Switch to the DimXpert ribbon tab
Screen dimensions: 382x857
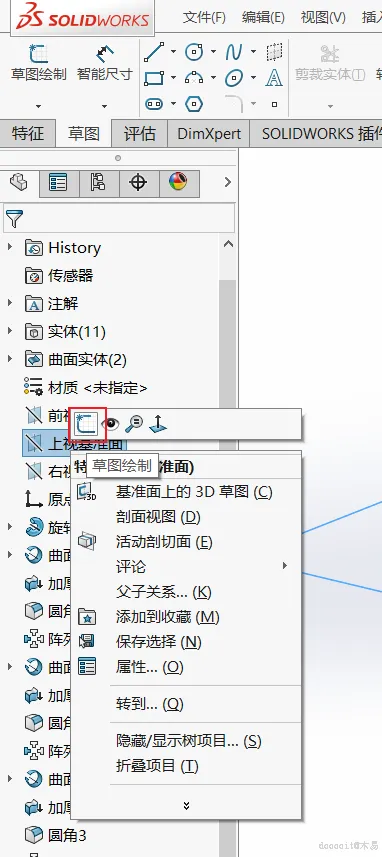point(209,134)
